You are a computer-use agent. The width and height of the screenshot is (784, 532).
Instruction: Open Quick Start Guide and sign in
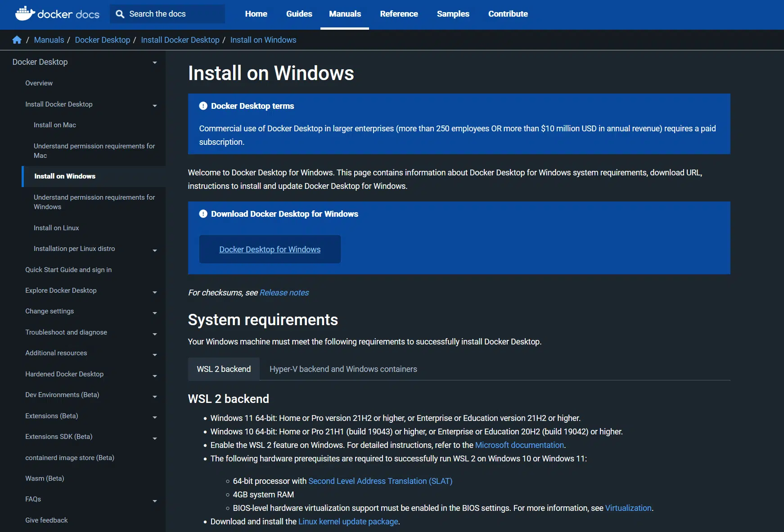[68, 270]
